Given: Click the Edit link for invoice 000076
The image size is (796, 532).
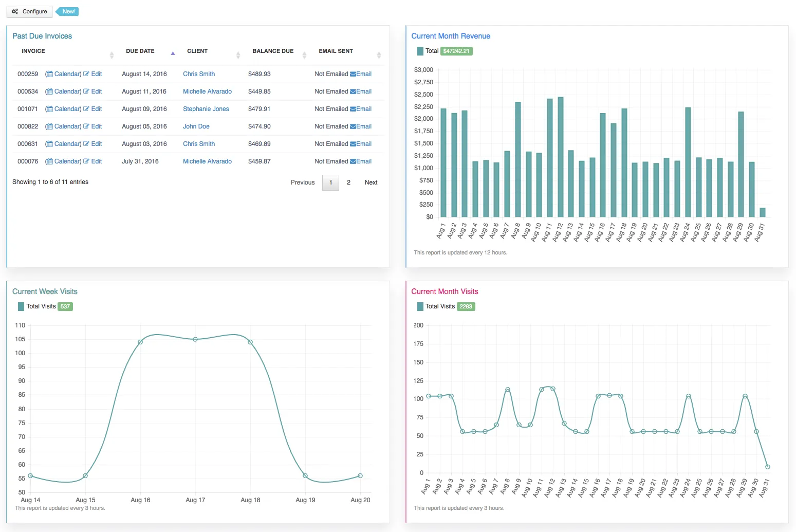Looking at the screenshot, I should point(97,161).
